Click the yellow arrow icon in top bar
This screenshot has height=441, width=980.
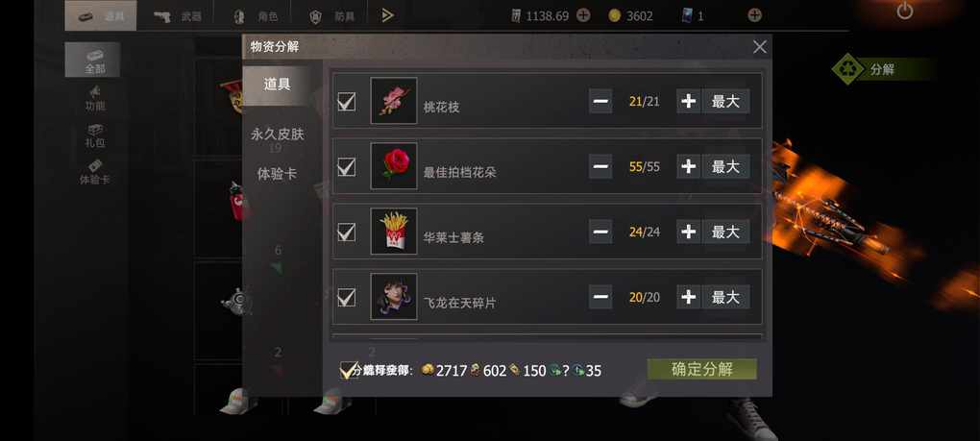point(387,15)
